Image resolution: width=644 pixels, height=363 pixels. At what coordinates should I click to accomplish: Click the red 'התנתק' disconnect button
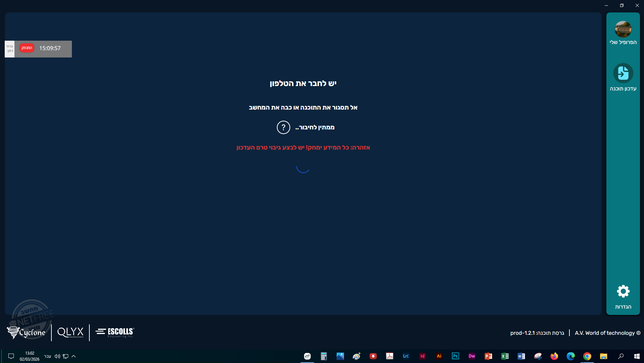(x=27, y=48)
